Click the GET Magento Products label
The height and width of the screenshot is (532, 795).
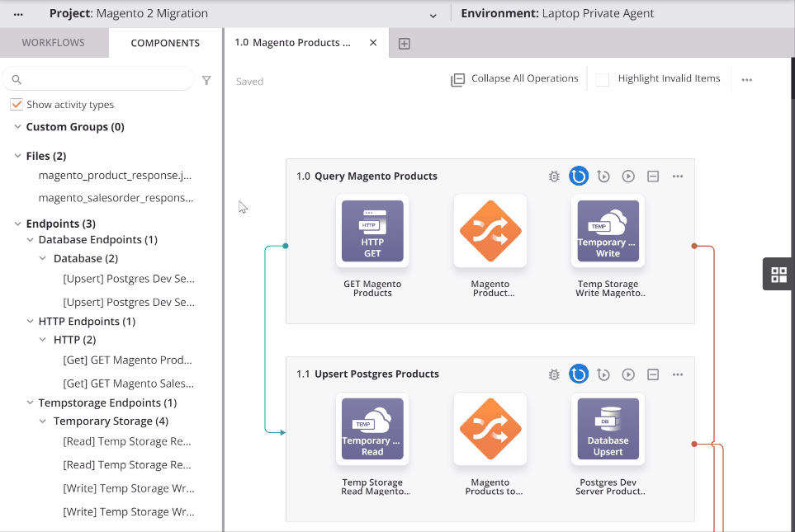(372, 289)
